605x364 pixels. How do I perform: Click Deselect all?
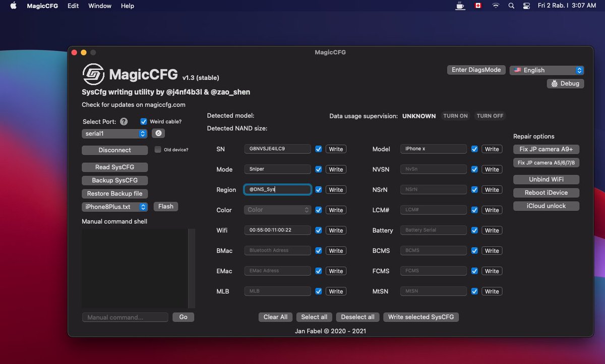[358, 317]
